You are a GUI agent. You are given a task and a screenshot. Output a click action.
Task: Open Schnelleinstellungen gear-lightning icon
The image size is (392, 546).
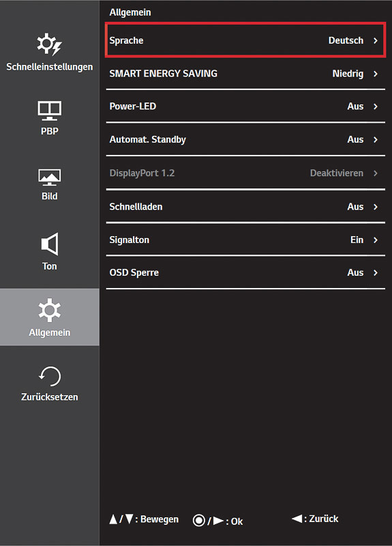[49, 44]
